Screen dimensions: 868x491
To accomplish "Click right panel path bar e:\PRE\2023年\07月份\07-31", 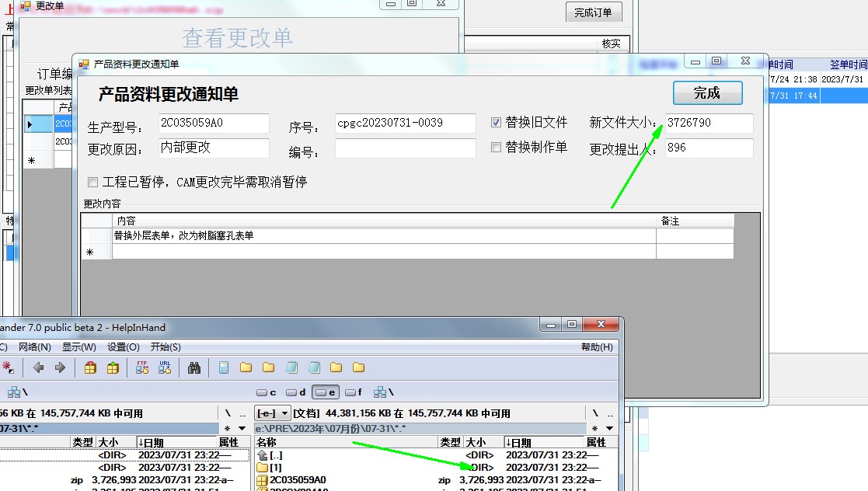I will point(420,428).
